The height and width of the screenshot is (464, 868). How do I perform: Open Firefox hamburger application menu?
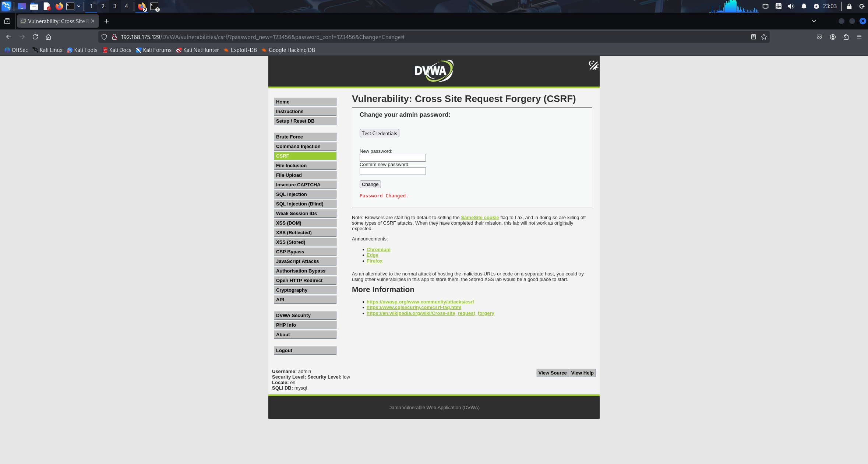point(859,37)
